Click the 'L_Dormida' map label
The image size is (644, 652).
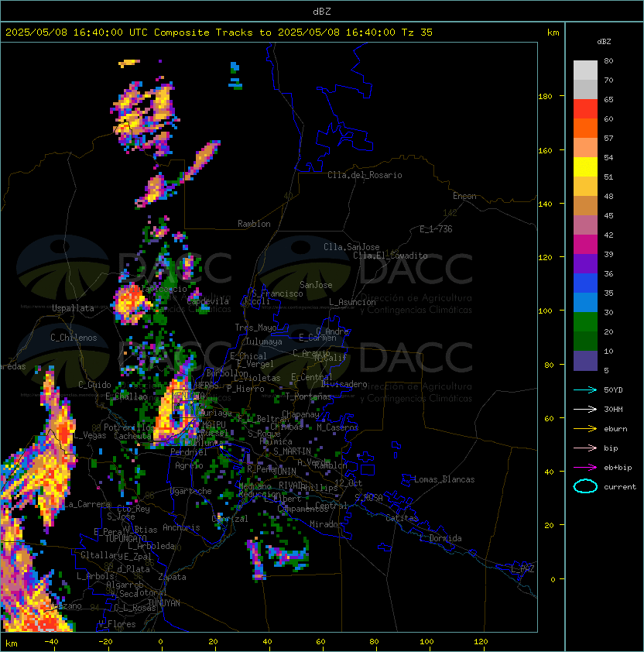(440, 538)
